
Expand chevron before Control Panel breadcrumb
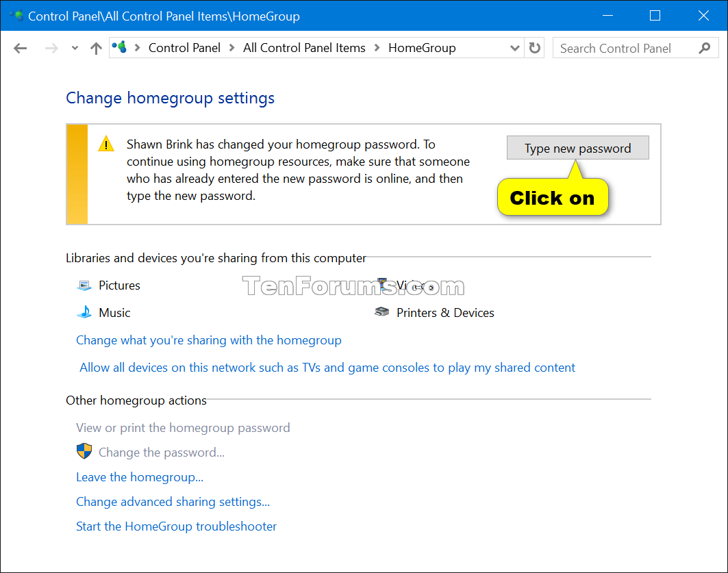click(x=138, y=48)
